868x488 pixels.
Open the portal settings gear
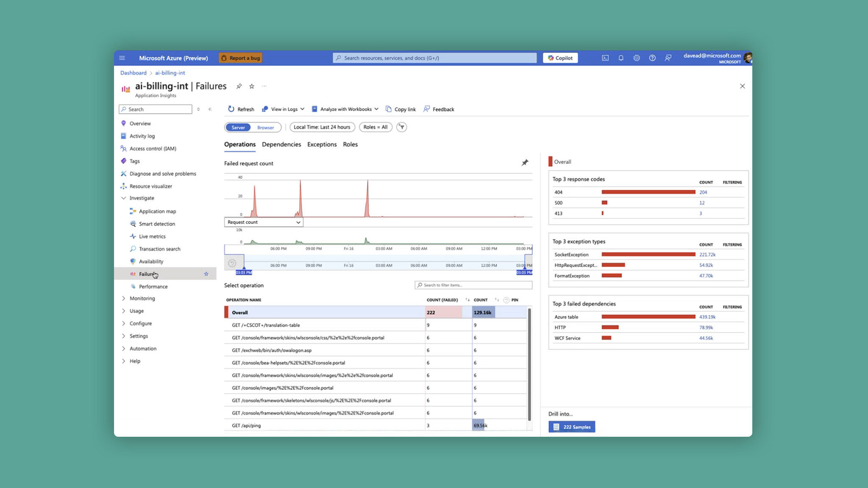pos(637,58)
